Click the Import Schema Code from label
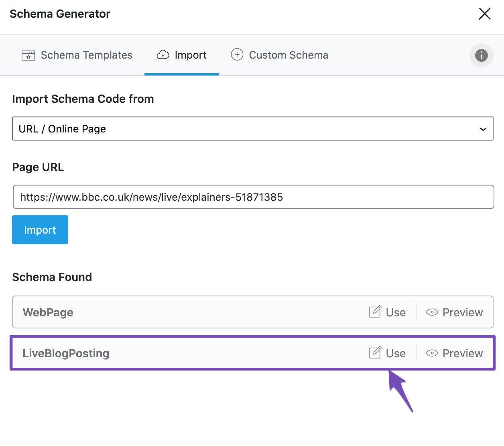The height and width of the screenshot is (446, 504). (x=83, y=99)
